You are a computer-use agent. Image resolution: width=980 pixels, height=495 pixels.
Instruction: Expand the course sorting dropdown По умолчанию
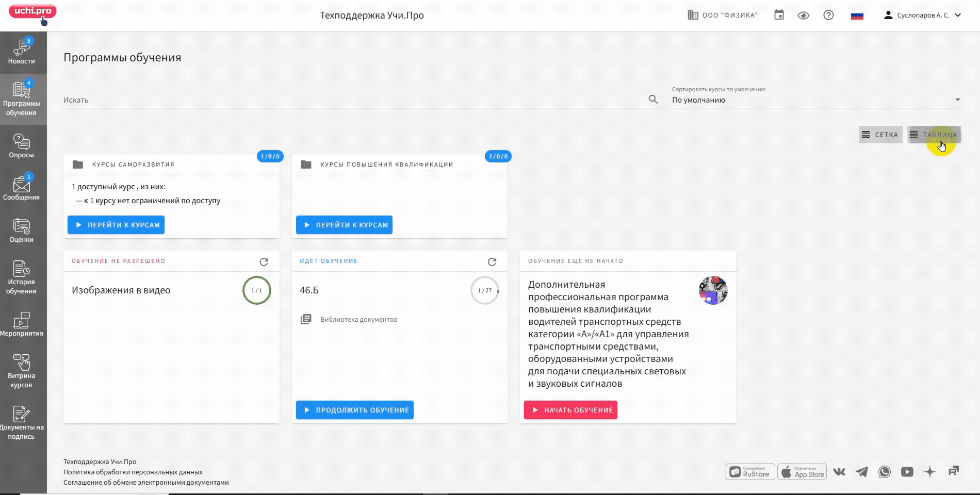click(817, 100)
